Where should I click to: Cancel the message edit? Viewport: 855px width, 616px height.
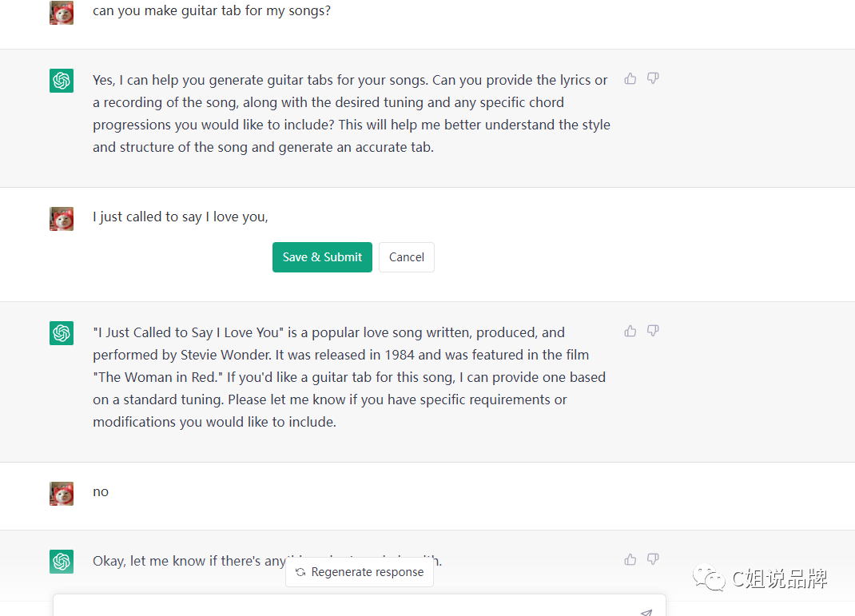click(407, 257)
